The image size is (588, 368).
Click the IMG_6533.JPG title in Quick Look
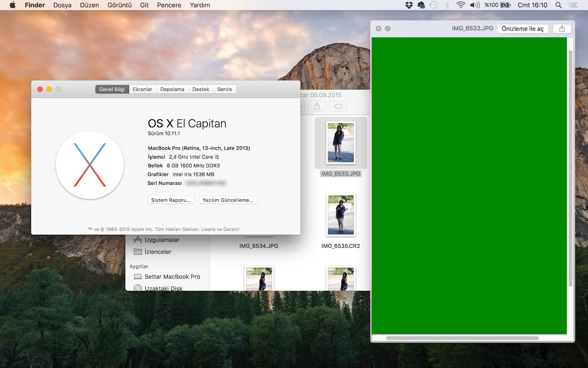472,29
